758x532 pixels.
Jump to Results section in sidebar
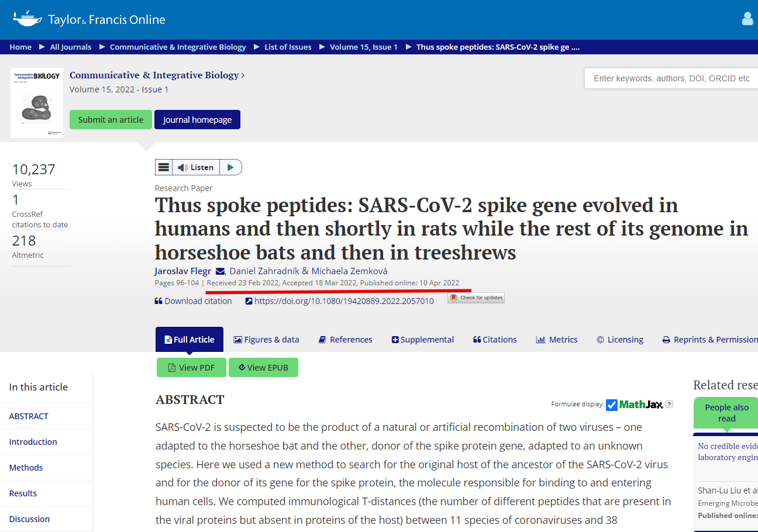tap(23, 493)
